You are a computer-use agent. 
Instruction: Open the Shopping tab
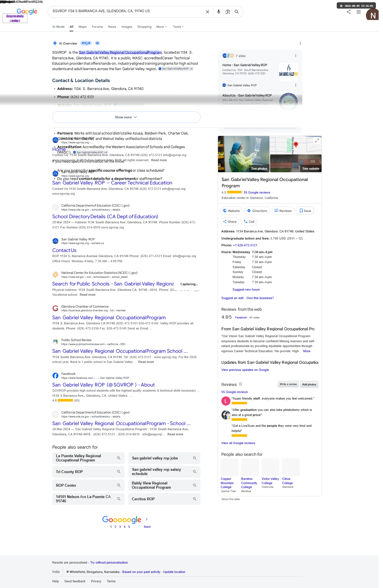144,27
